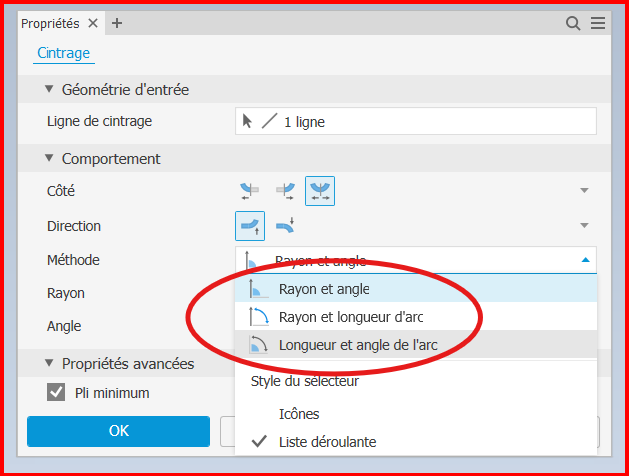Select the first Côté side icon
Viewport: 629px width, 476px height.
click(250, 191)
